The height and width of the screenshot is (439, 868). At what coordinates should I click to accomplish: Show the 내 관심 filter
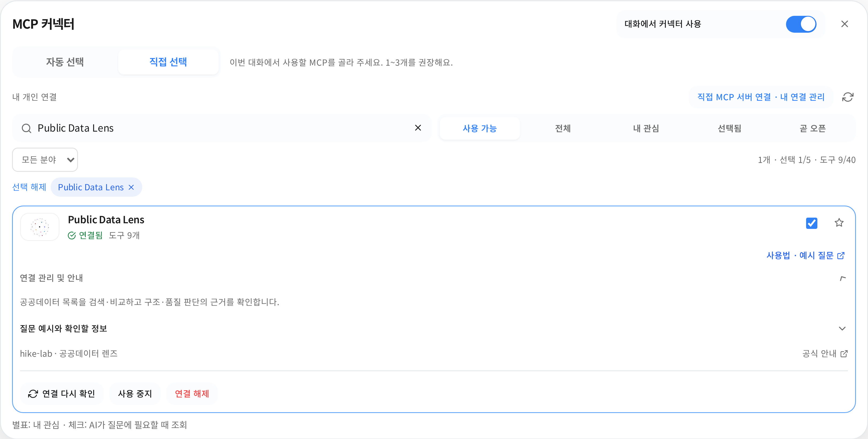coord(646,128)
